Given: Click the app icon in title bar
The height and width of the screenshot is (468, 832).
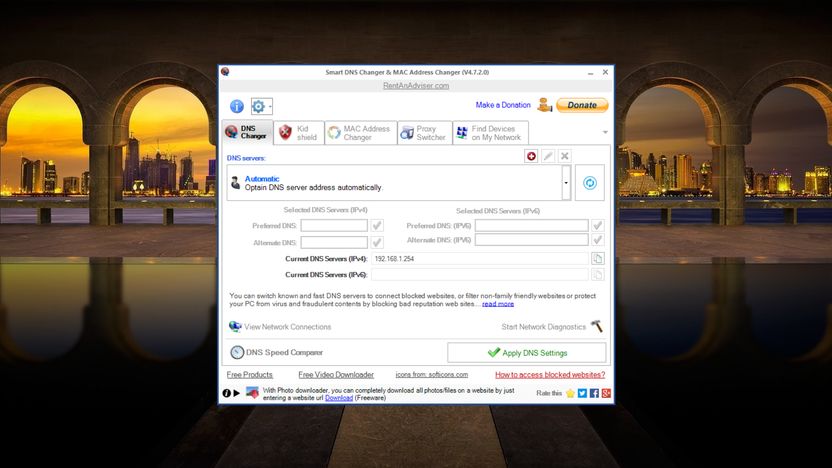Looking at the screenshot, I should click(x=225, y=72).
